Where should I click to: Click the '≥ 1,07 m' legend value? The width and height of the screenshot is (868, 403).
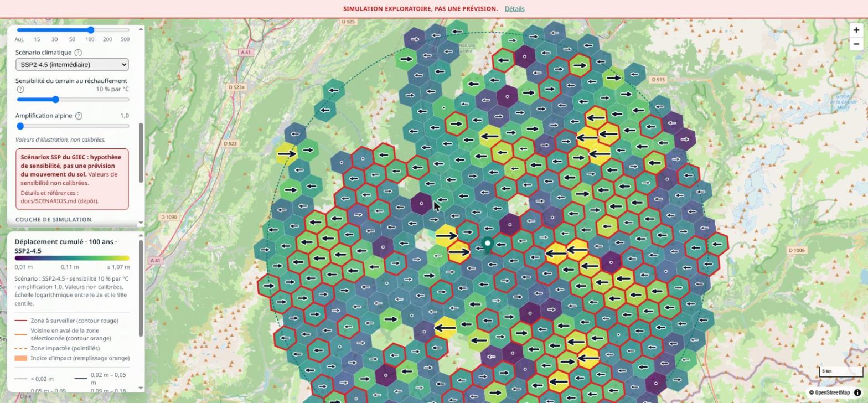(x=117, y=267)
